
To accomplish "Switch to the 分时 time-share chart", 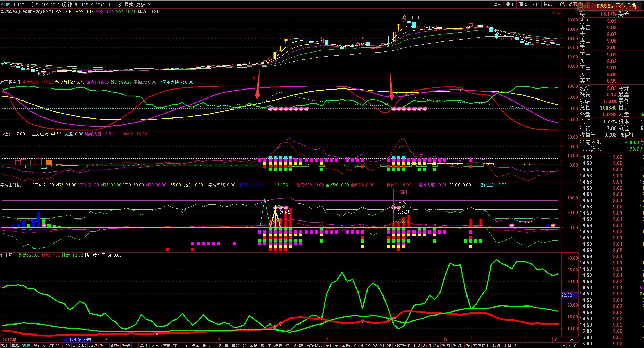I will pos(6,4).
